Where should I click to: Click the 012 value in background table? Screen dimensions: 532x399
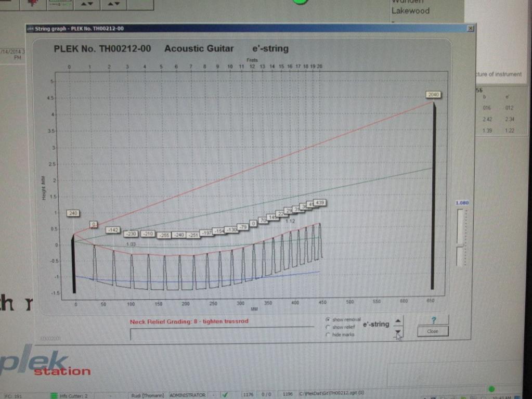pyautogui.click(x=509, y=108)
